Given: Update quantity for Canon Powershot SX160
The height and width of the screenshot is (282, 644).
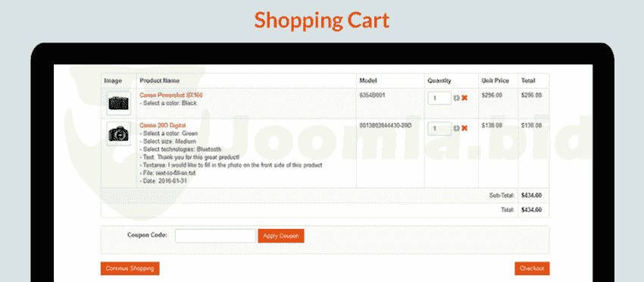Looking at the screenshot, I should (x=456, y=98).
